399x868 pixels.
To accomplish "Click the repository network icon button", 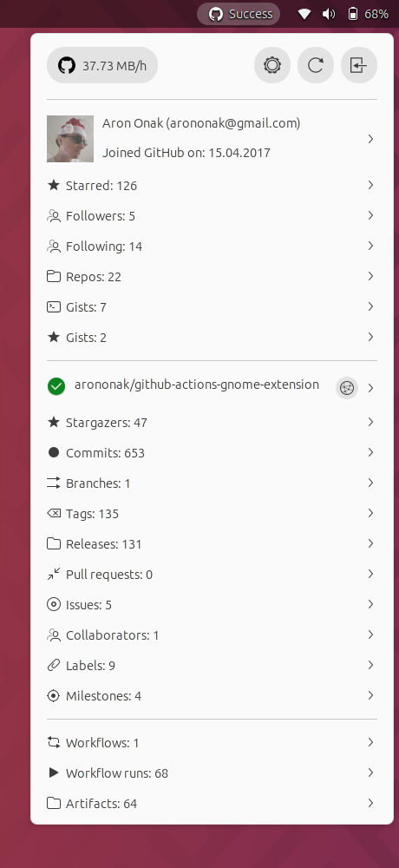I will tap(347, 388).
